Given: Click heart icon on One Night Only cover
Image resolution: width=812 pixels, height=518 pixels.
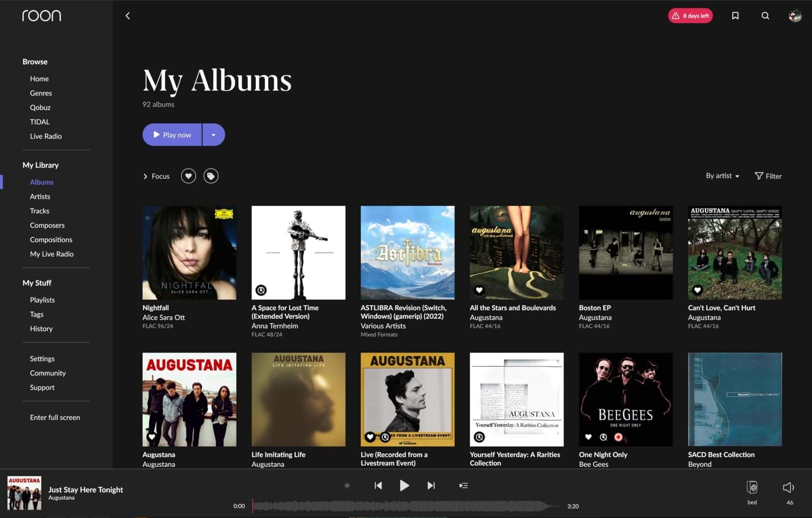Looking at the screenshot, I should click(588, 437).
